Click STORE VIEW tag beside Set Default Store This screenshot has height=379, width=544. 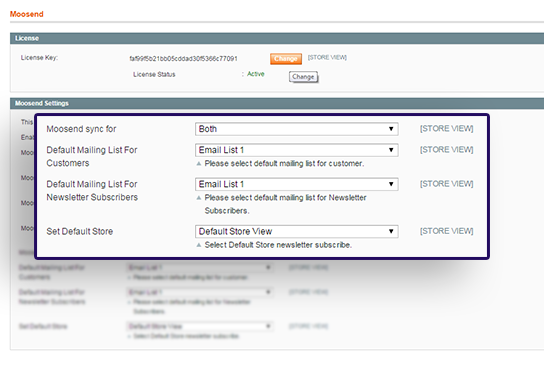pyautogui.click(x=447, y=231)
